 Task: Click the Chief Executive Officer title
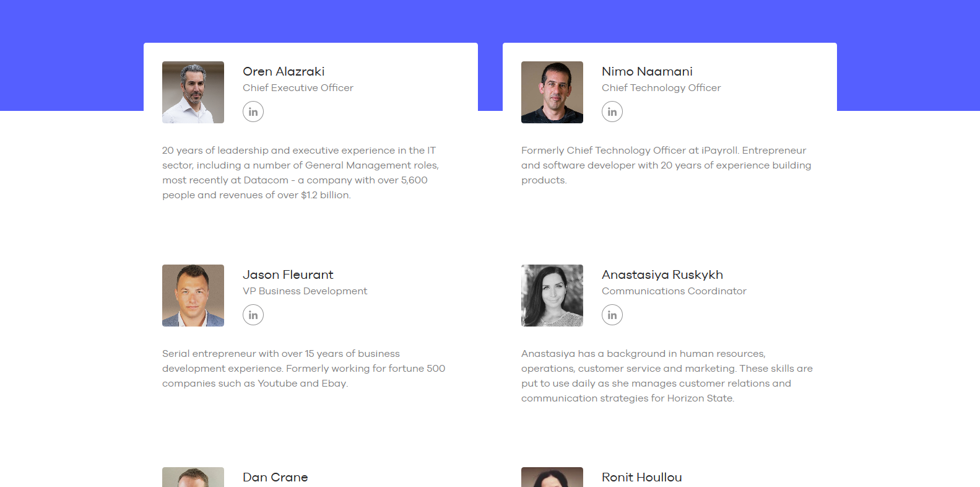point(298,88)
